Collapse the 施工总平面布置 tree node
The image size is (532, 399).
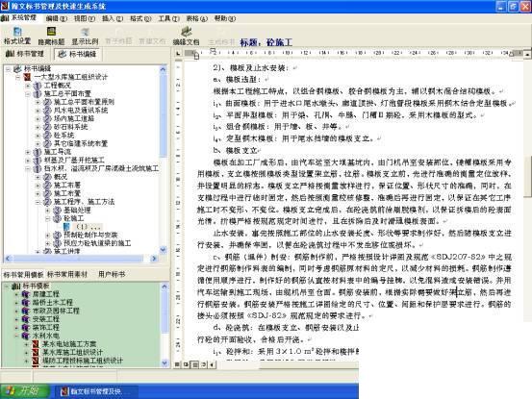click(x=28, y=94)
